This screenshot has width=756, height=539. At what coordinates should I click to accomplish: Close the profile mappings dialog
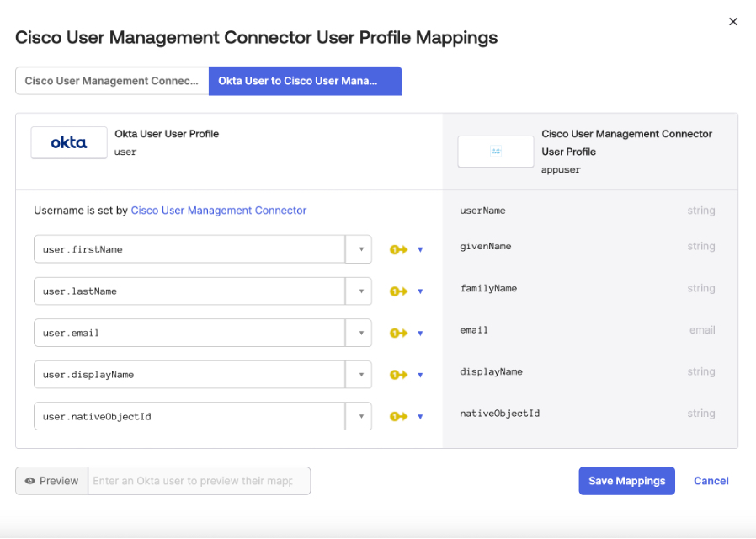coord(733,22)
